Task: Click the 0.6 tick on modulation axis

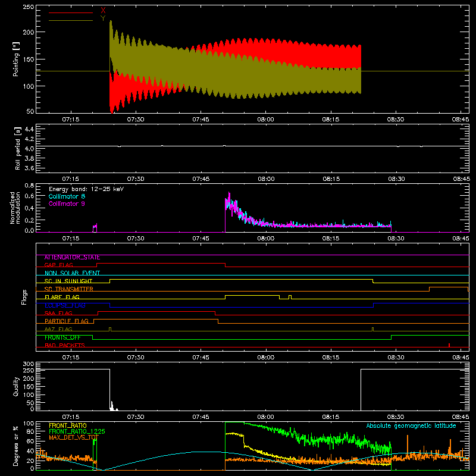Action: tap(29, 196)
